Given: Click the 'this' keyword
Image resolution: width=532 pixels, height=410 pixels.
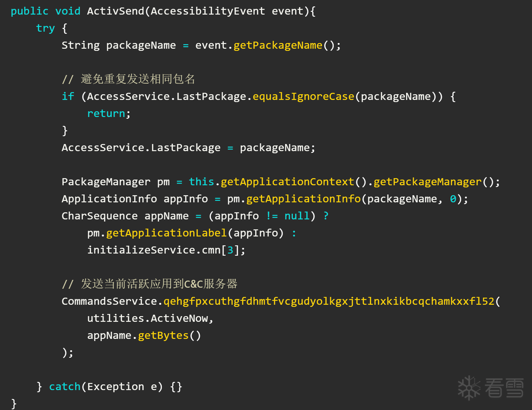Looking at the screenshot, I should pos(201,182).
